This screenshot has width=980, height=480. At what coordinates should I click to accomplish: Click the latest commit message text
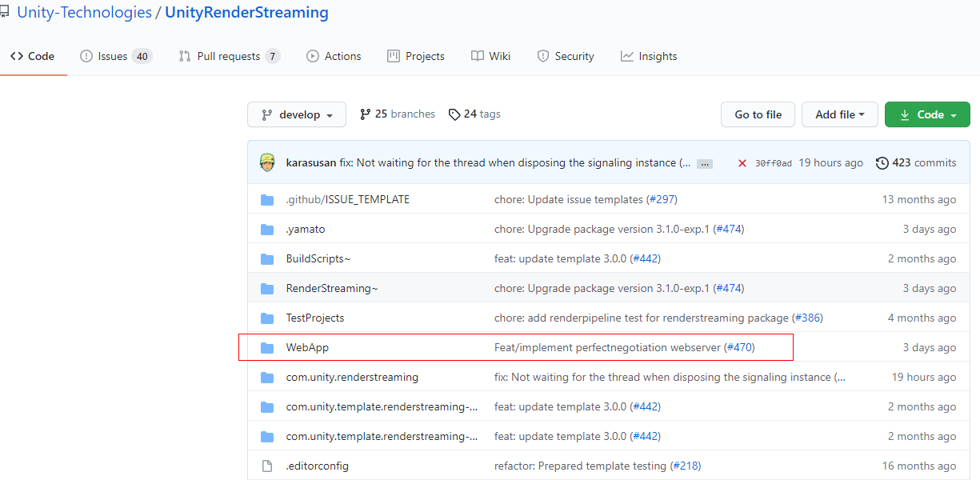515,162
